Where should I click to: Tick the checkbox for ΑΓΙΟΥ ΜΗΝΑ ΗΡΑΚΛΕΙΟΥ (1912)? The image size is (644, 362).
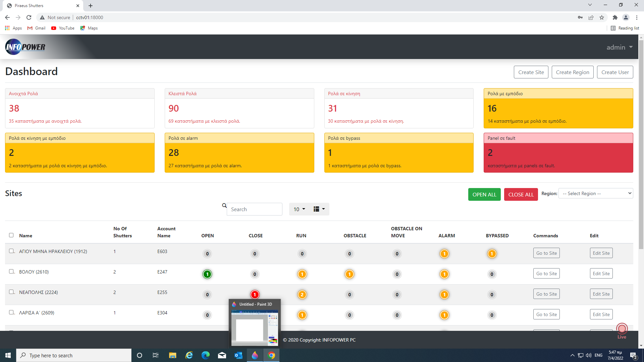(11, 251)
